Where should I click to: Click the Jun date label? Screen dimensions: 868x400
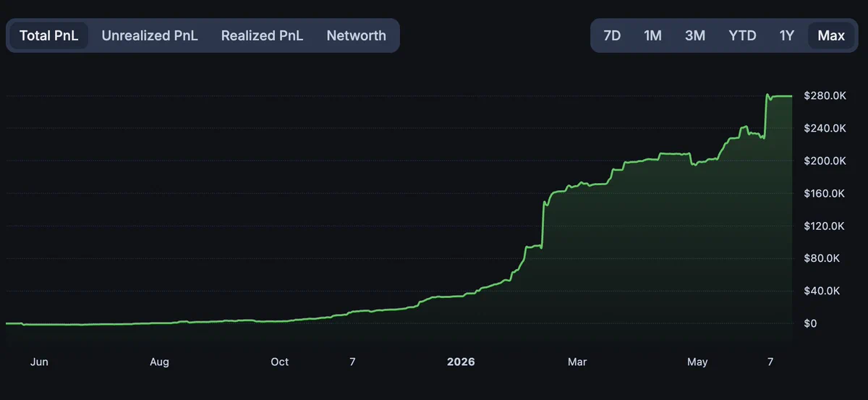[x=39, y=362]
